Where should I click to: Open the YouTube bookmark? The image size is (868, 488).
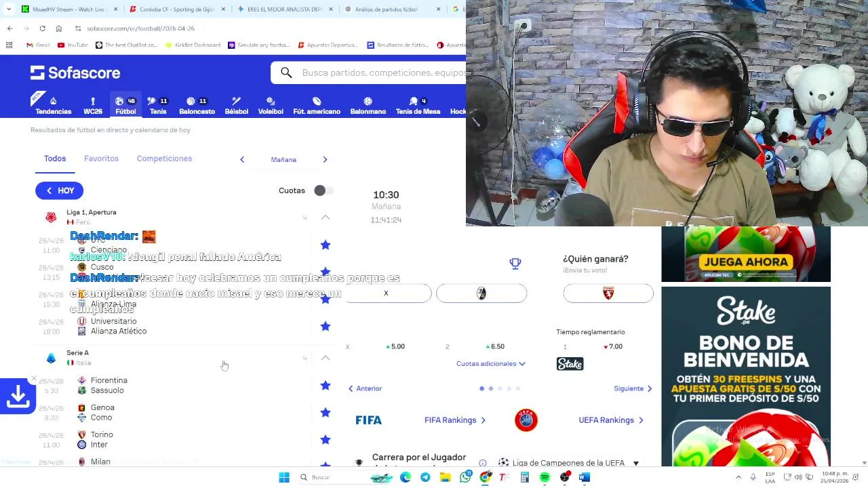coord(73,45)
